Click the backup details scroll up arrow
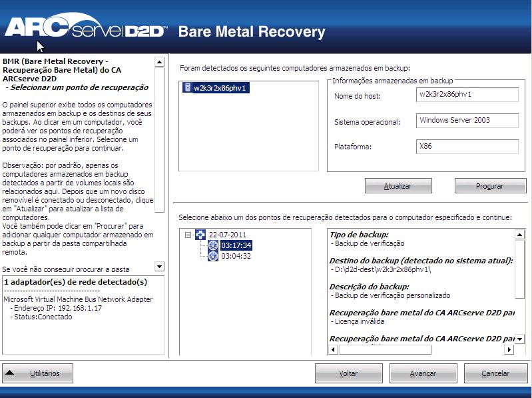532x398 pixels. pos(519,234)
